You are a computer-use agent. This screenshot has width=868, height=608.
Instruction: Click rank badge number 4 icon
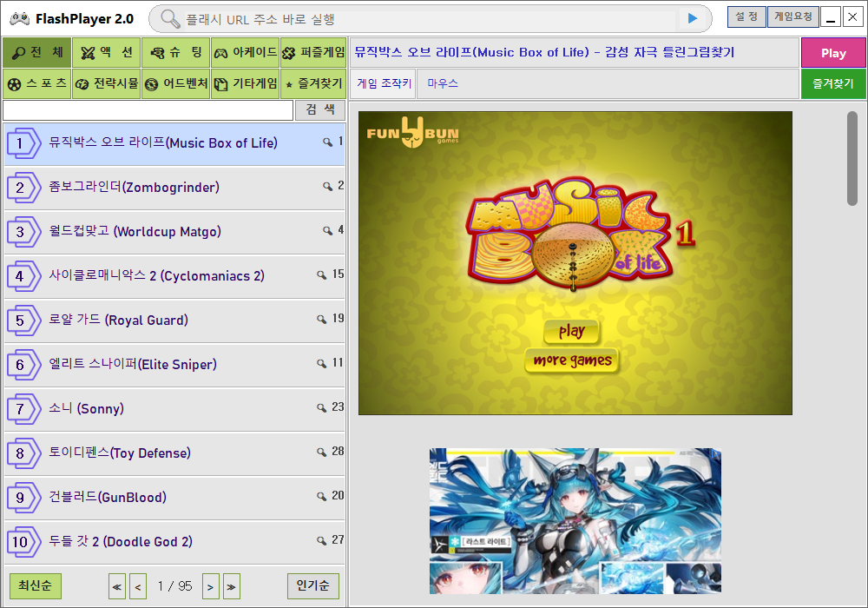tap(23, 276)
